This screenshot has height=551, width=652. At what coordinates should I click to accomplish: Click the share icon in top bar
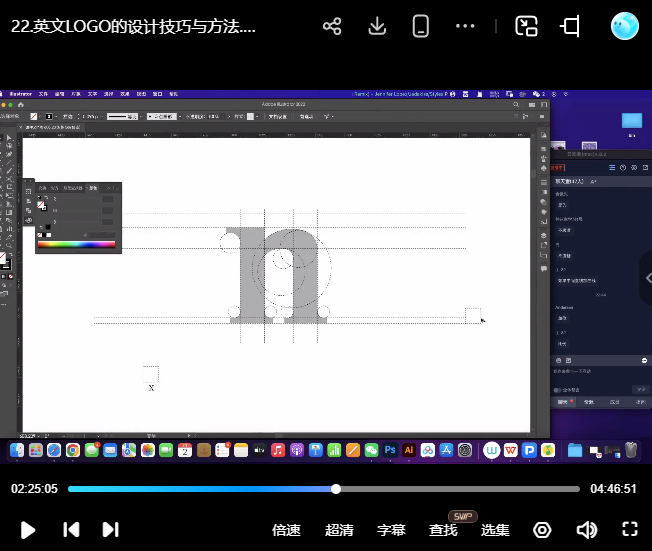[332, 27]
